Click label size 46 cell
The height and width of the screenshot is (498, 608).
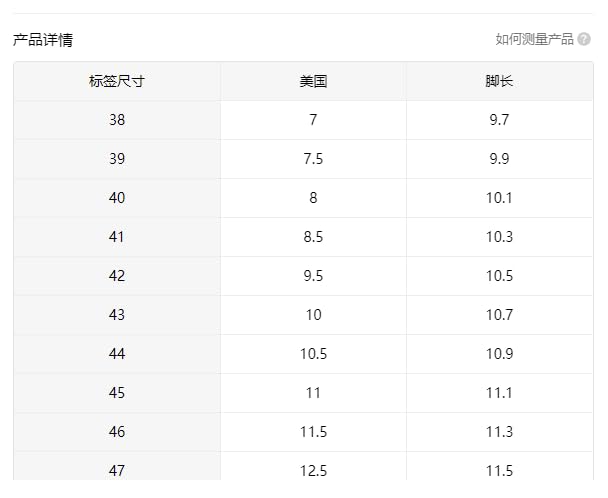(x=117, y=432)
